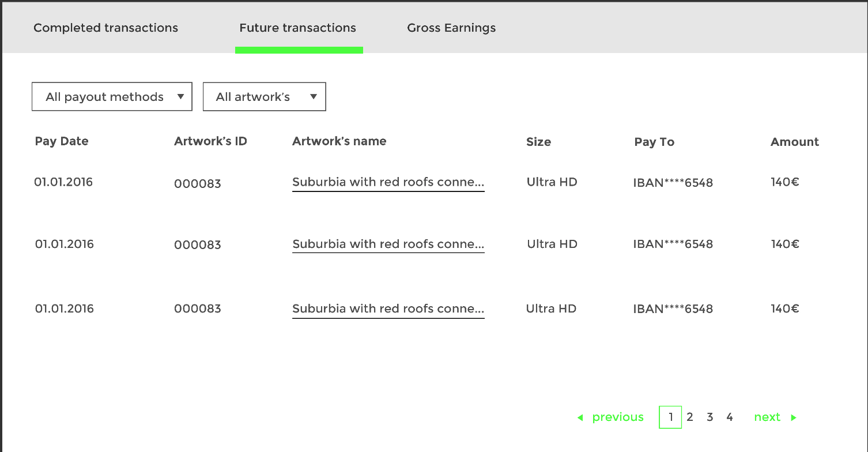Jump to page 4
This screenshot has width=868, height=452.
(x=730, y=417)
